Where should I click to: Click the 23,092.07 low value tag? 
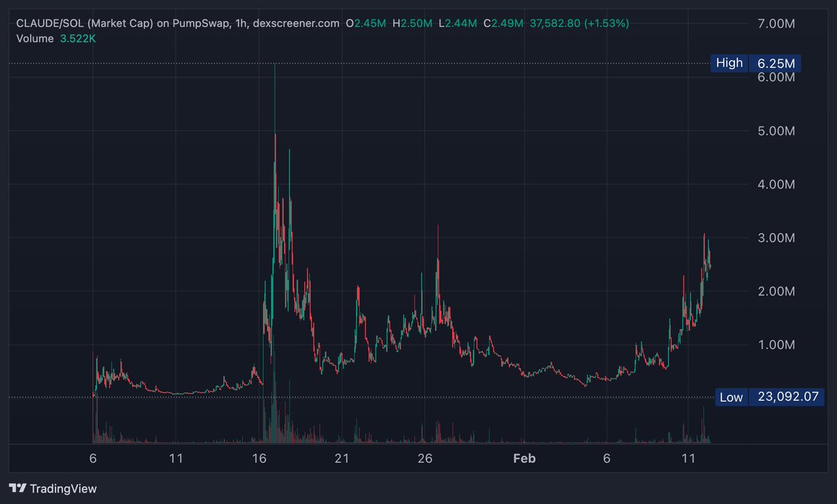pyautogui.click(x=786, y=397)
